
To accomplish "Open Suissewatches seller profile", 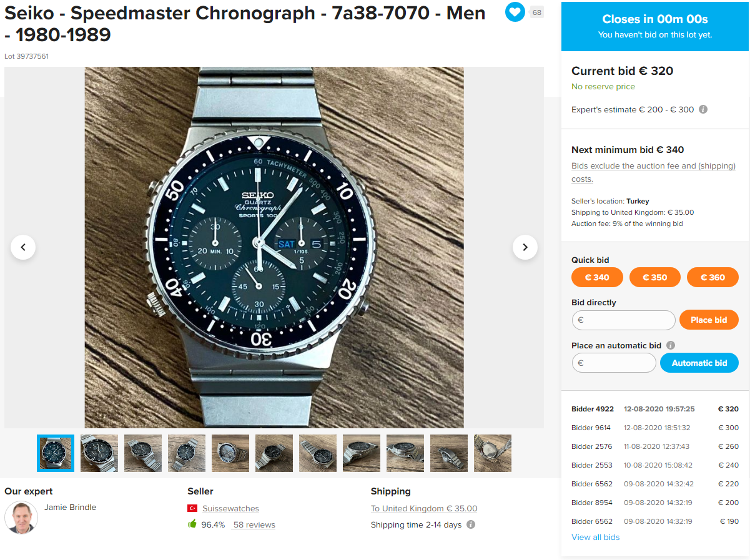I will 230,509.
